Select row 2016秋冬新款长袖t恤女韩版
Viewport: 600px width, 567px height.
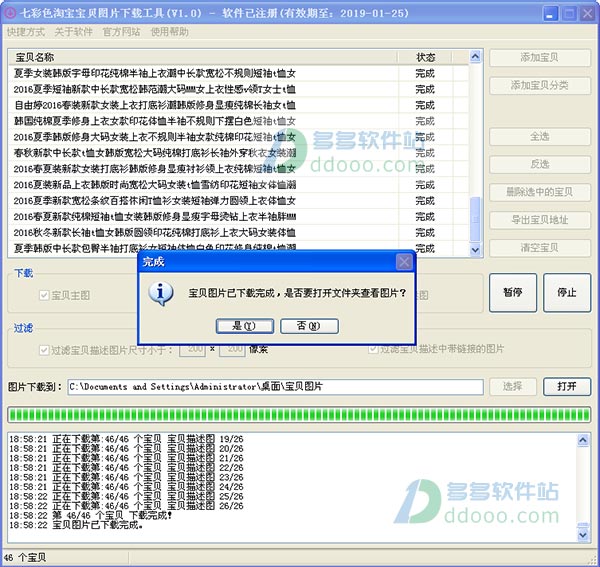(x=238, y=233)
